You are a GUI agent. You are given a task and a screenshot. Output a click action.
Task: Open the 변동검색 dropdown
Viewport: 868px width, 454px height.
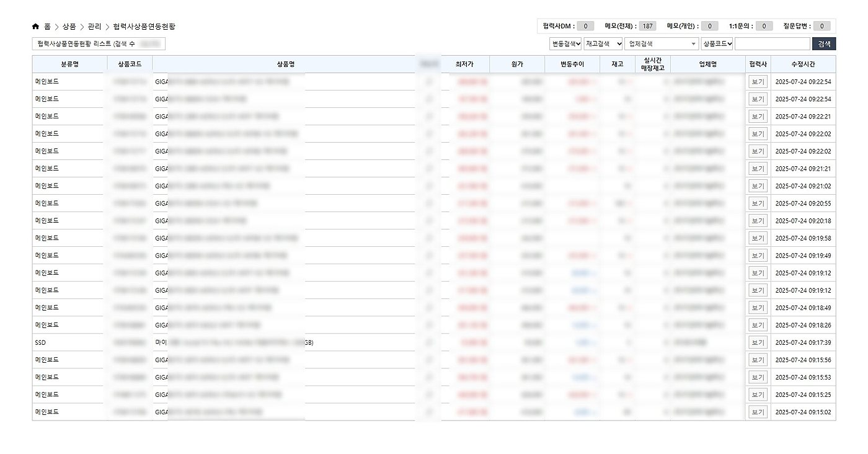click(565, 44)
